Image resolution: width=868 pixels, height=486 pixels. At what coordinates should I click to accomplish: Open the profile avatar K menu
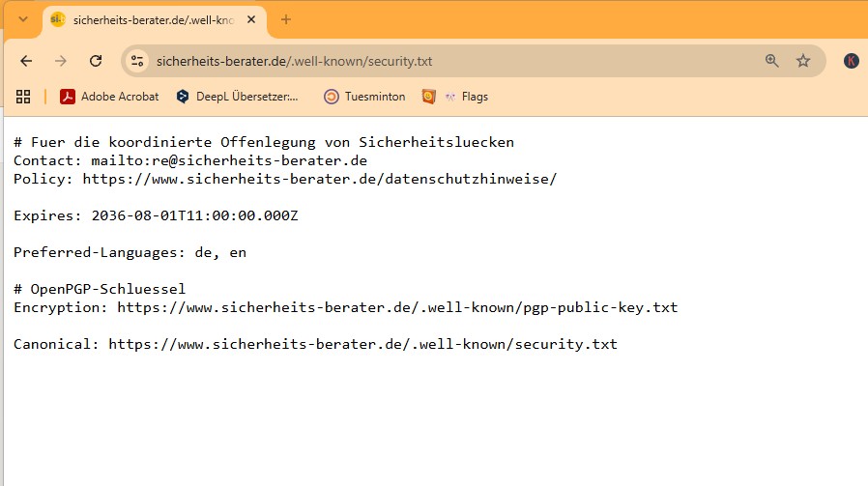coord(851,61)
